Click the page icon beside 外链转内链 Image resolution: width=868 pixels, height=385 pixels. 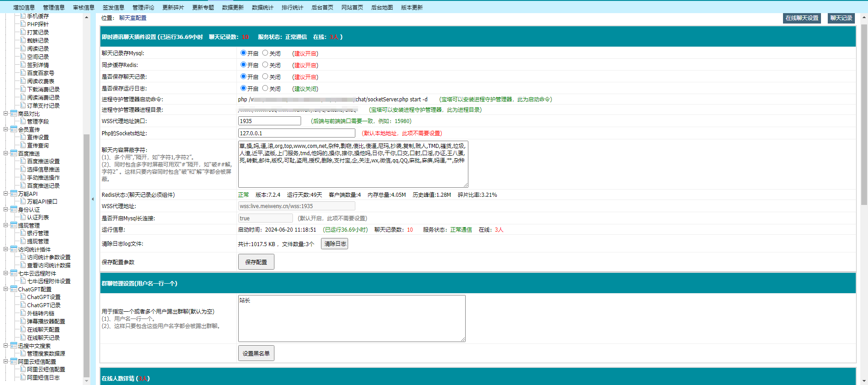click(x=23, y=313)
